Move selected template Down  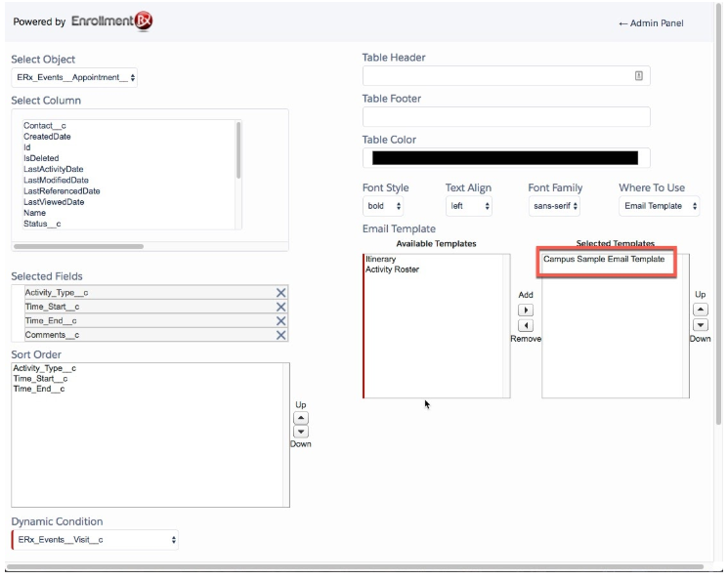(700, 325)
